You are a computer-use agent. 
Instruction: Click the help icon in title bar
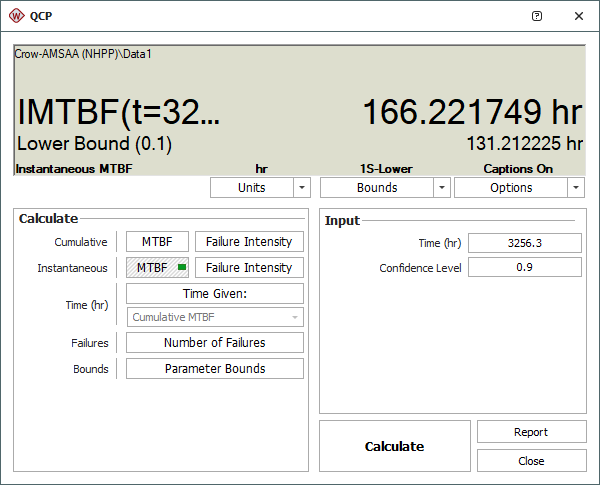click(537, 16)
